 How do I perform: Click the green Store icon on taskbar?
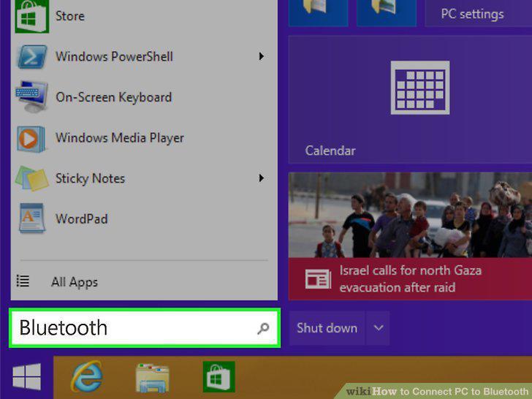218,377
